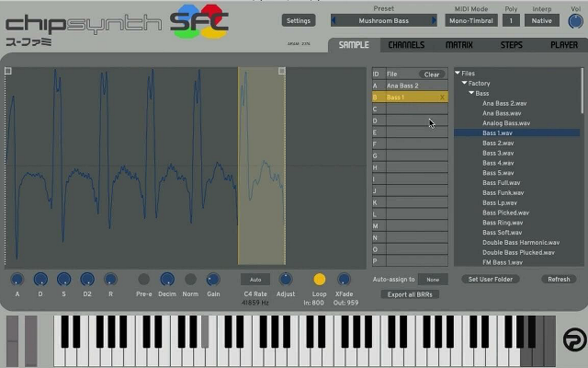Toggle the Auto C4 Rate button
The image size is (588, 368).
click(x=255, y=280)
